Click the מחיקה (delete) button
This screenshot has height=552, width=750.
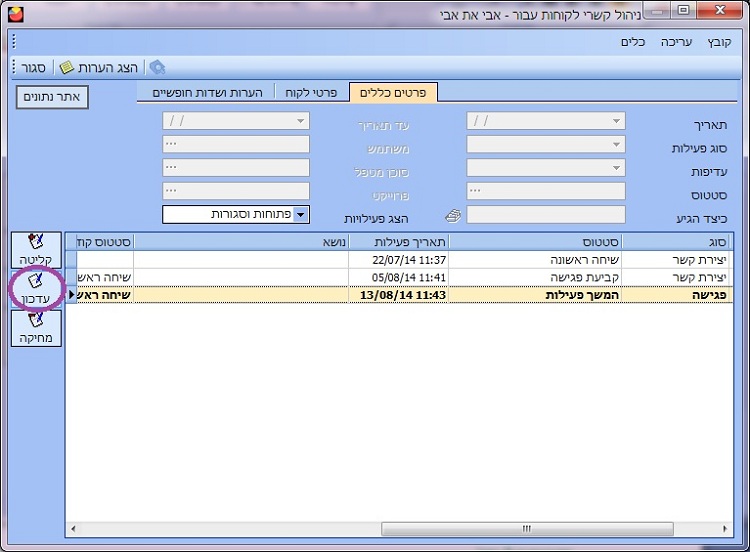point(36,328)
